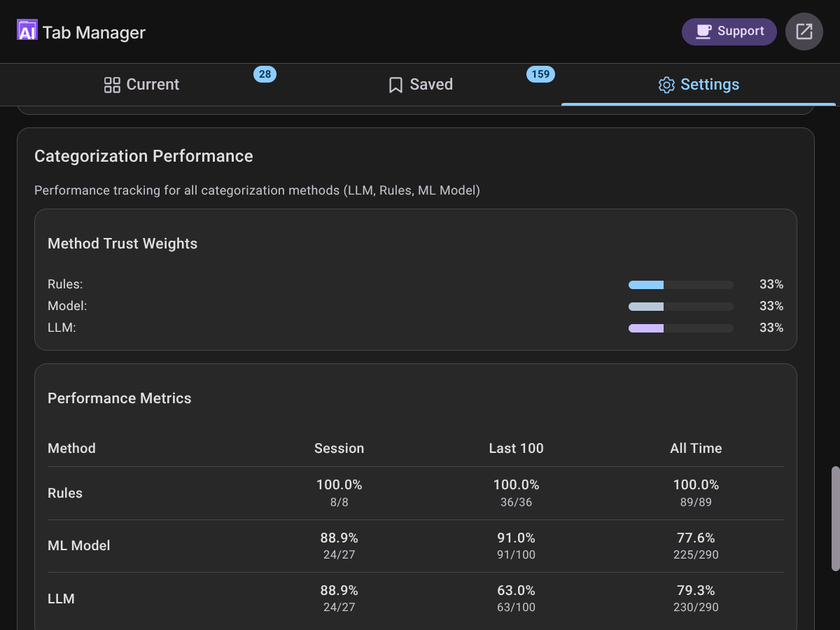This screenshot has height=630, width=840.
Task: Click the grid icon beside Current
Action: coord(112,85)
